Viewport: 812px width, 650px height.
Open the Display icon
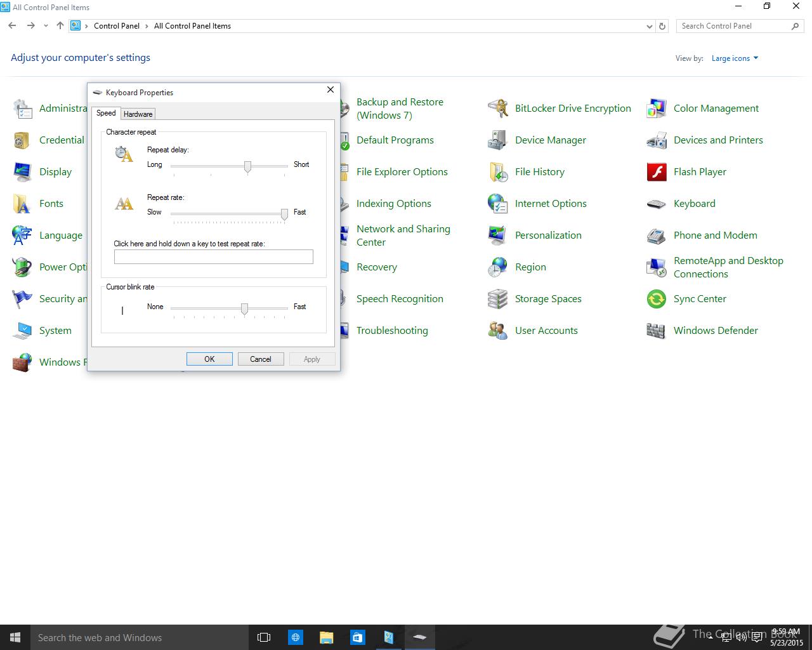tap(22, 172)
